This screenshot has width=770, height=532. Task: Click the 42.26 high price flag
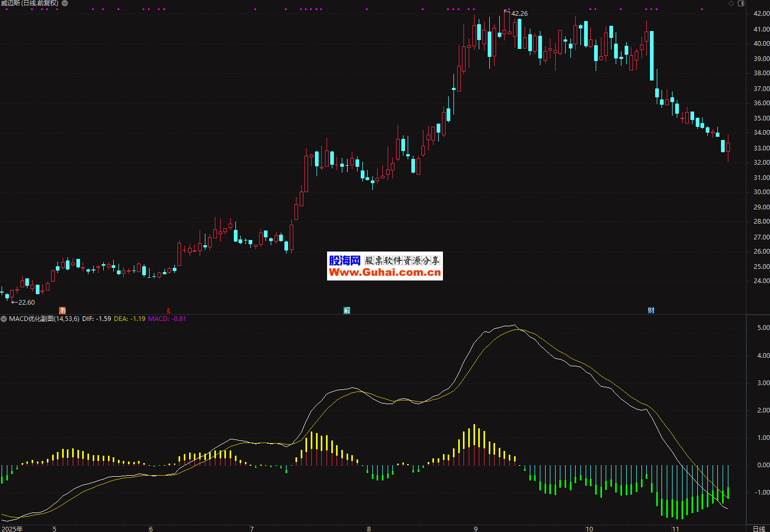pyautogui.click(x=519, y=14)
